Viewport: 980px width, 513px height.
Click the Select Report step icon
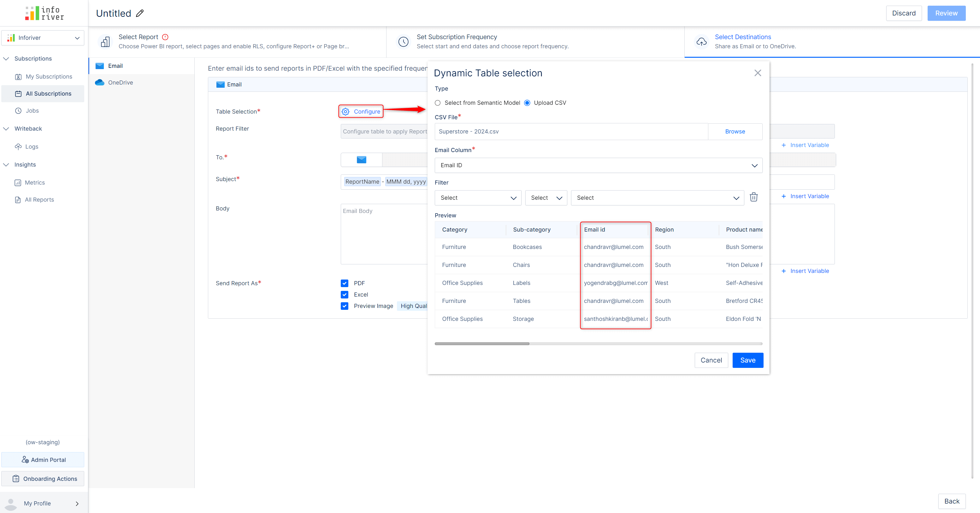106,41
